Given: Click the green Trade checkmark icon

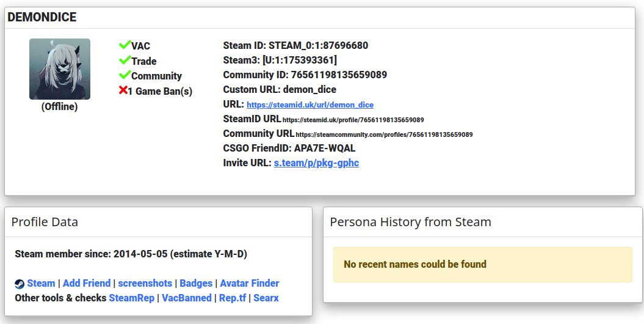Looking at the screenshot, I should point(125,60).
